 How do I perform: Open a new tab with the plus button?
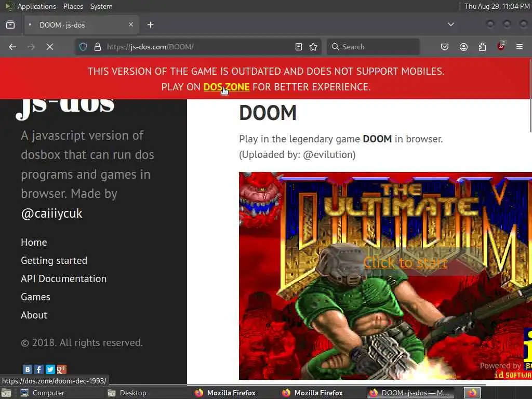(x=151, y=25)
